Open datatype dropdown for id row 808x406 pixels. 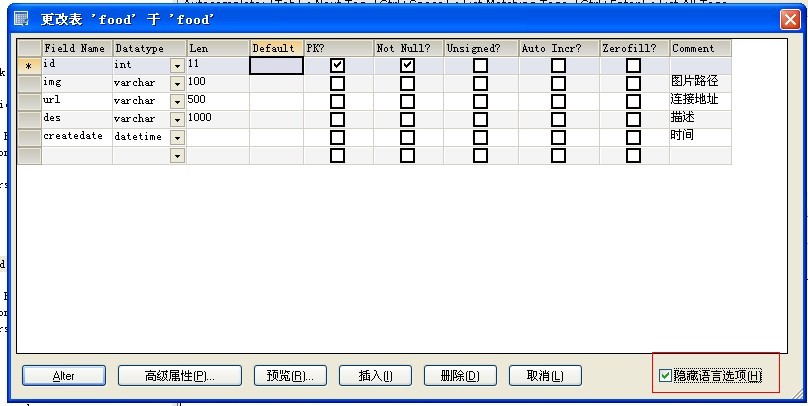coord(178,66)
